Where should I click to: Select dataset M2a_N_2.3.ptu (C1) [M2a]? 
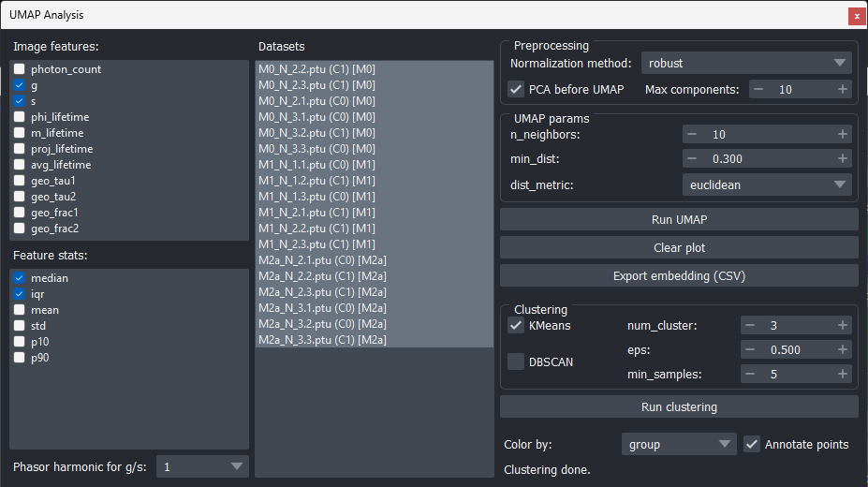pyautogui.click(x=375, y=292)
